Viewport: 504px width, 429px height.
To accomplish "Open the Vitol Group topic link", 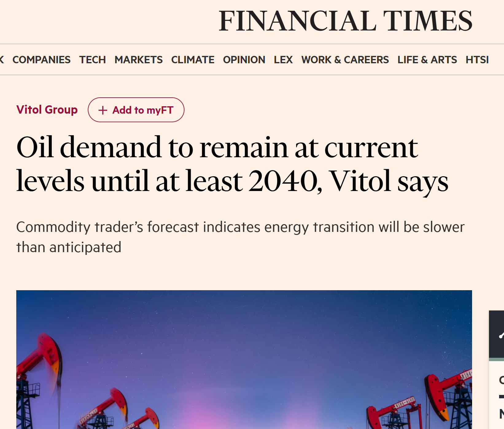I will pyautogui.click(x=47, y=110).
